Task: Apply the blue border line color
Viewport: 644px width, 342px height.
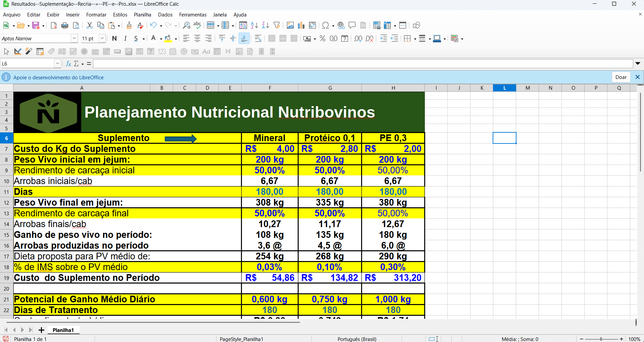Action: 437,39
